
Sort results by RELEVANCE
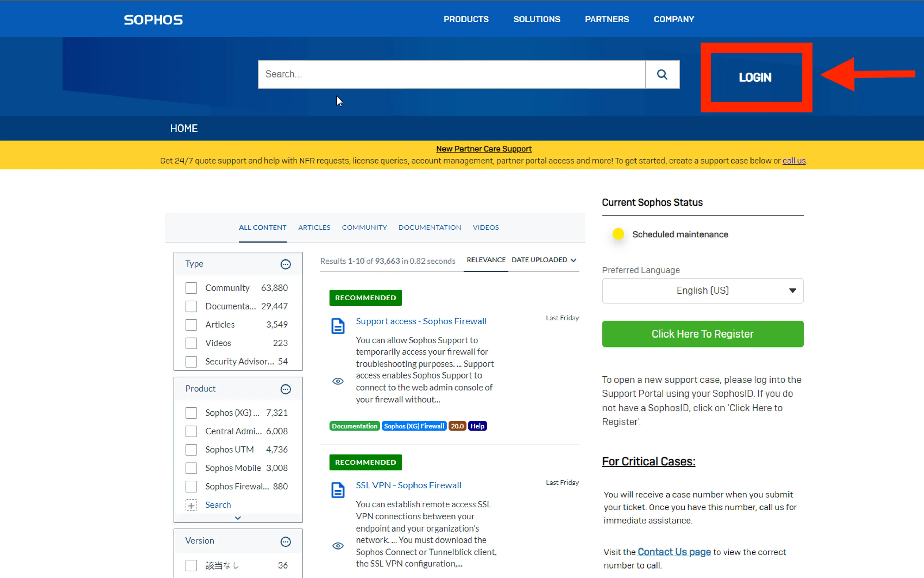coord(486,260)
